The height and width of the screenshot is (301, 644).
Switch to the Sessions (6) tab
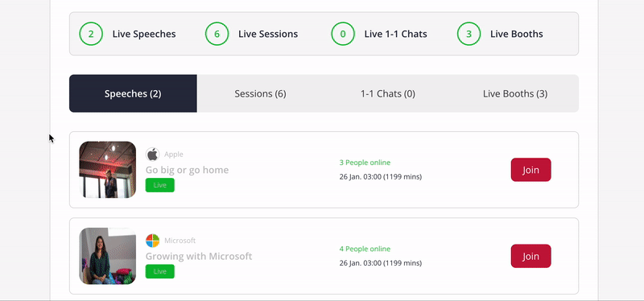pyautogui.click(x=260, y=93)
